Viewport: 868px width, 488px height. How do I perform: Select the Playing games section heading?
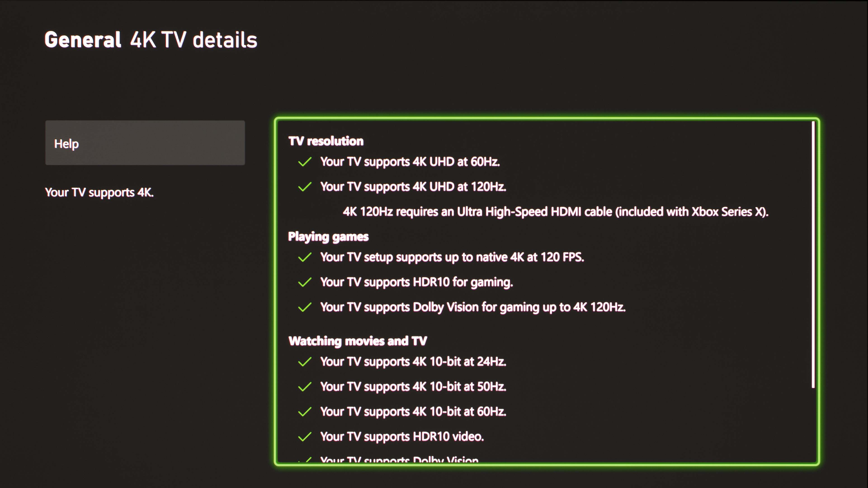tap(328, 237)
